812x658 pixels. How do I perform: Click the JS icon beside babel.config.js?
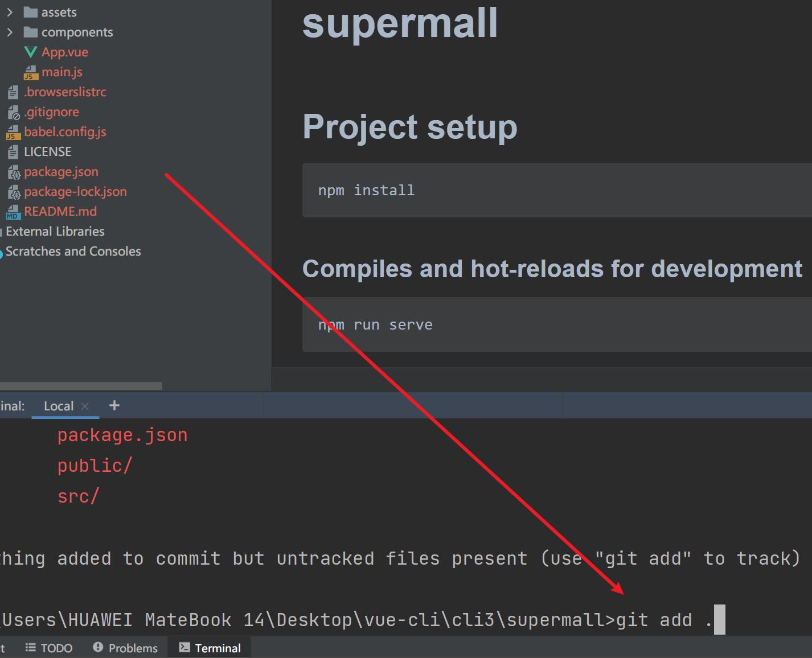click(x=13, y=133)
